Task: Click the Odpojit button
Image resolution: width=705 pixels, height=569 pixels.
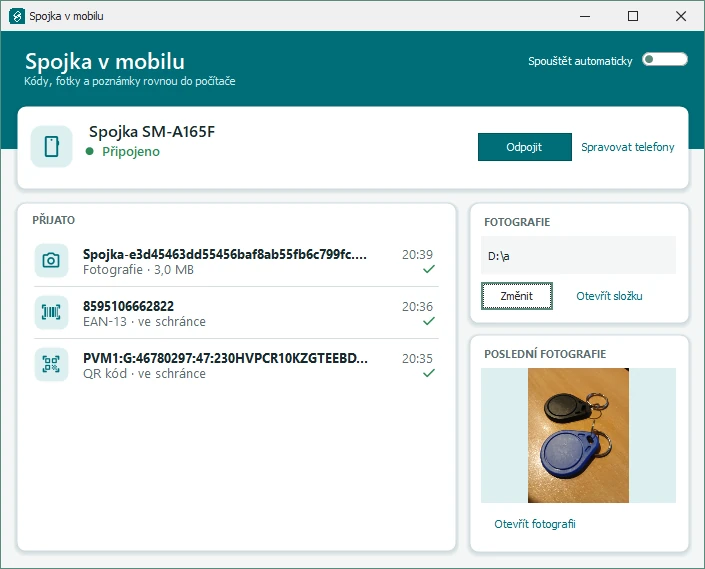Action: (x=525, y=147)
